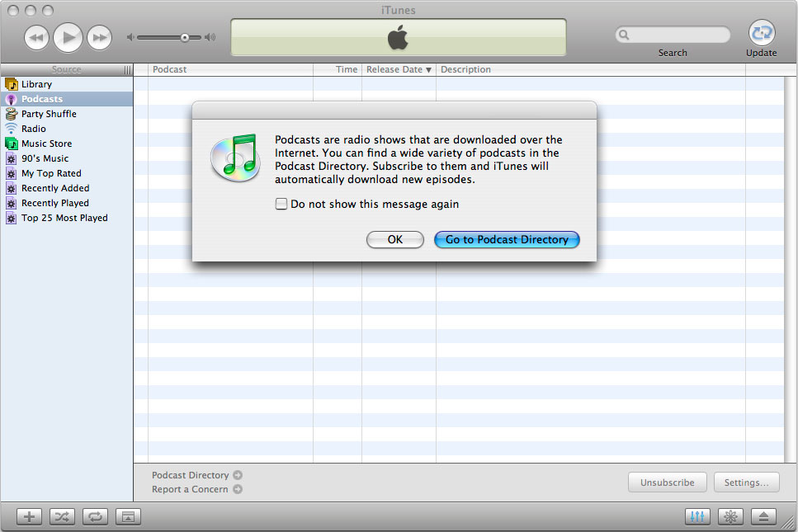
Task: Click the arrow next to Report a Concern
Action: coord(238,489)
